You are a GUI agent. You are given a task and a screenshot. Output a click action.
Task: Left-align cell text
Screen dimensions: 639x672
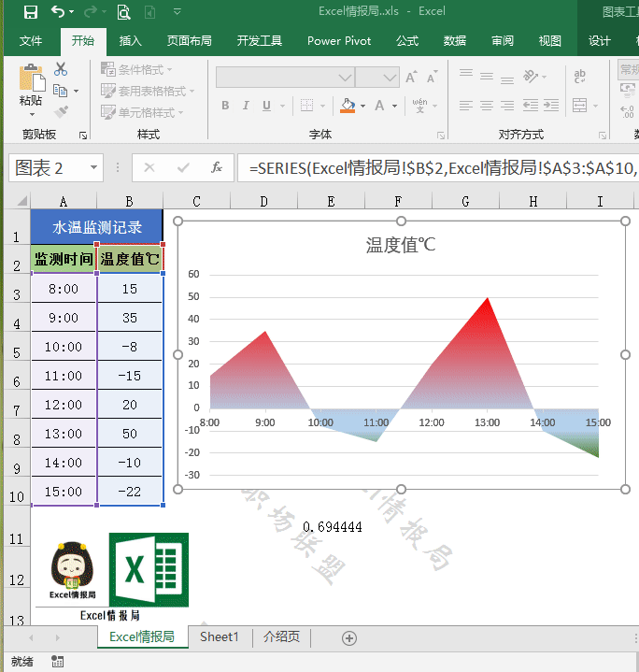click(x=466, y=106)
